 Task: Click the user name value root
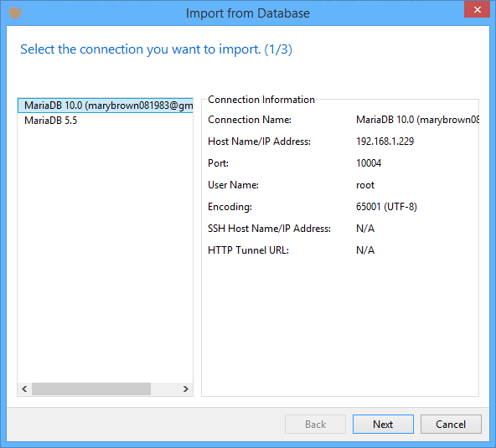(365, 185)
